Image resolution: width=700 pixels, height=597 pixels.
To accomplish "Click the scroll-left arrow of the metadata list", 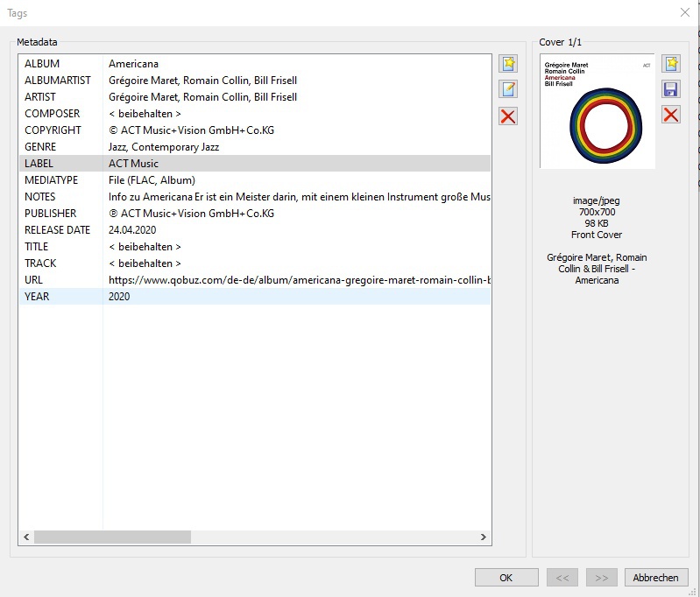I will click(26, 537).
